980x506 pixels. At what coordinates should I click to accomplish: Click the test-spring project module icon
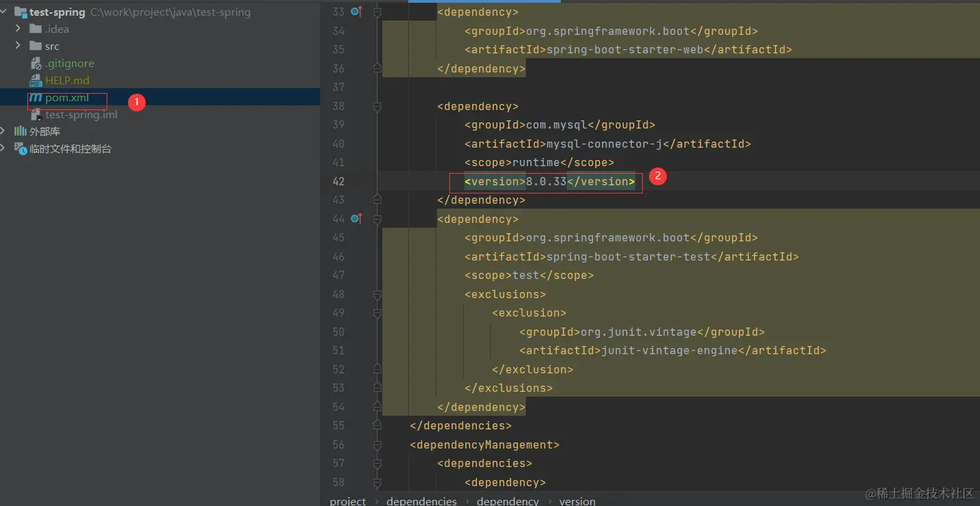[21, 12]
